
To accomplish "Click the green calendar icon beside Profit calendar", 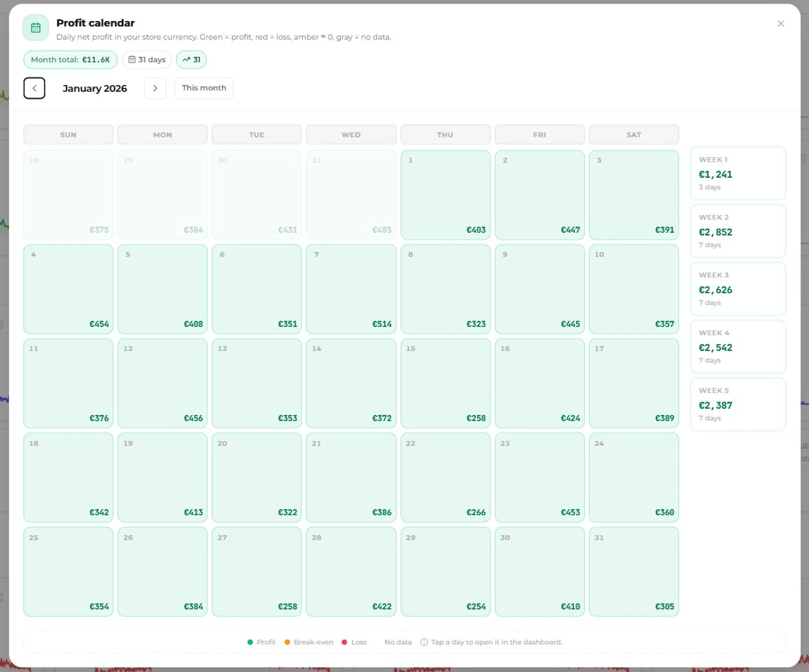I will [x=35, y=28].
